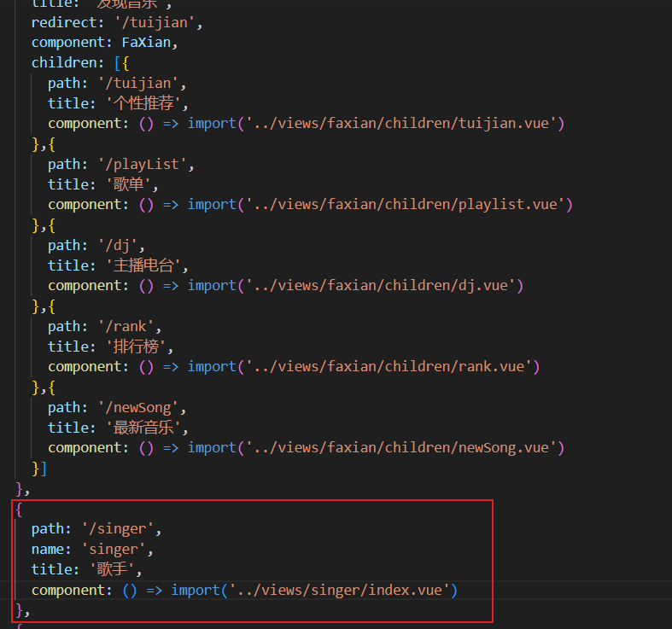The width and height of the screenshot is (672, 629).
Task: Click the title '个性推荐' line
Action: click(x=118, y=103)
